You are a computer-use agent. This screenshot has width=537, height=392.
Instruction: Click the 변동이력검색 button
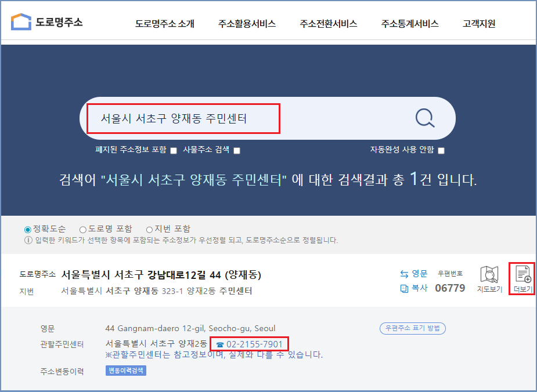(125, 370)
